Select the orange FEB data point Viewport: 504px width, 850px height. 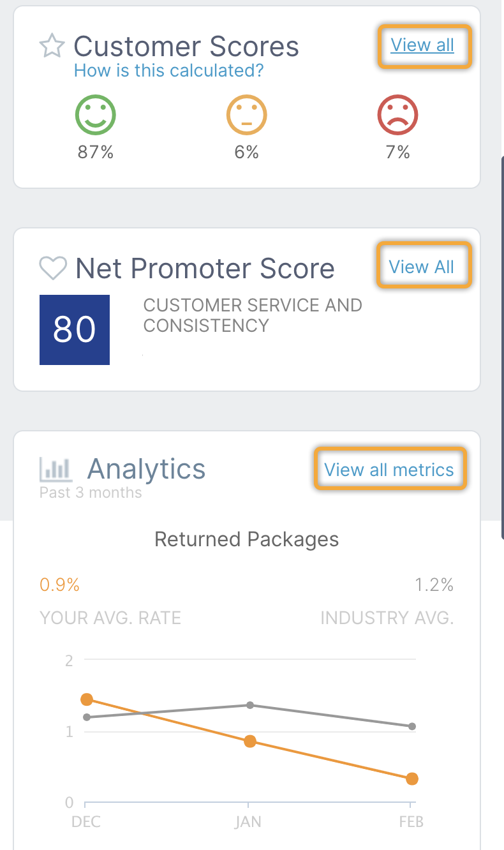pyautogui.click(x=412, y=779)
